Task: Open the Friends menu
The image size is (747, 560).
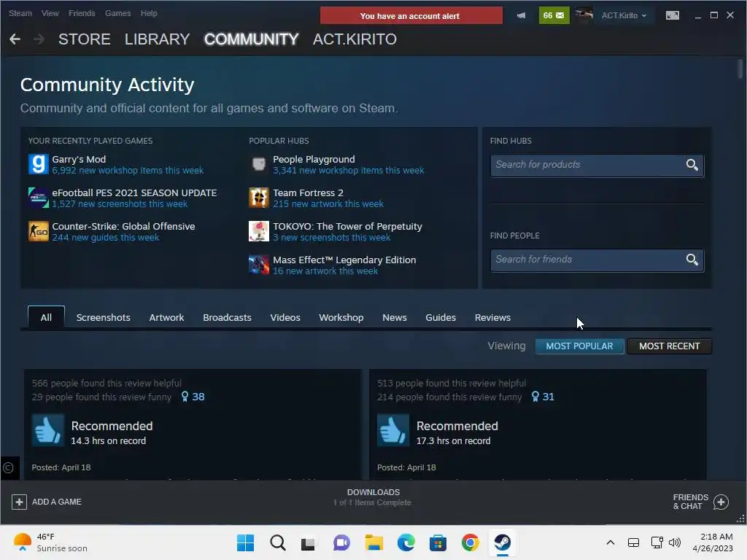Action: click(82, 13)
